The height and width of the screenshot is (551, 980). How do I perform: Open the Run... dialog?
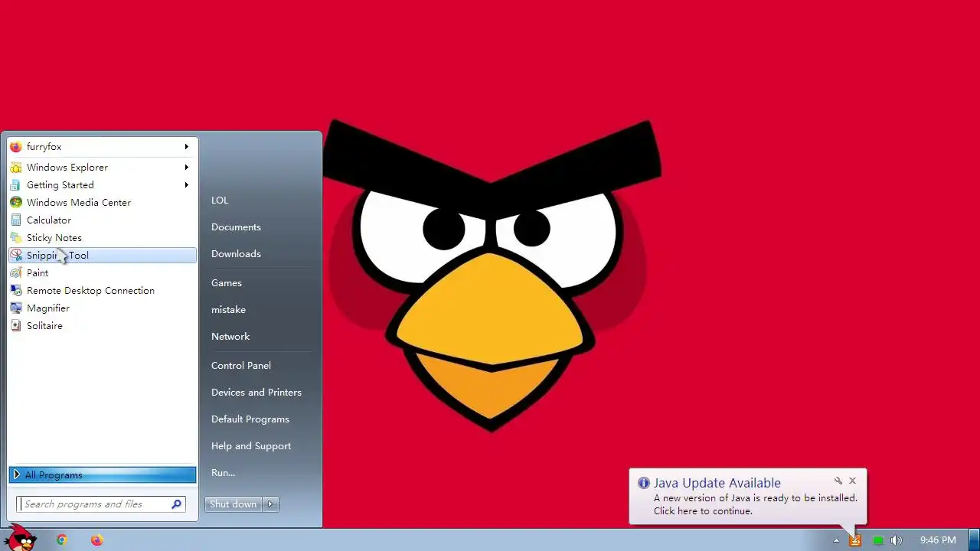223,473
